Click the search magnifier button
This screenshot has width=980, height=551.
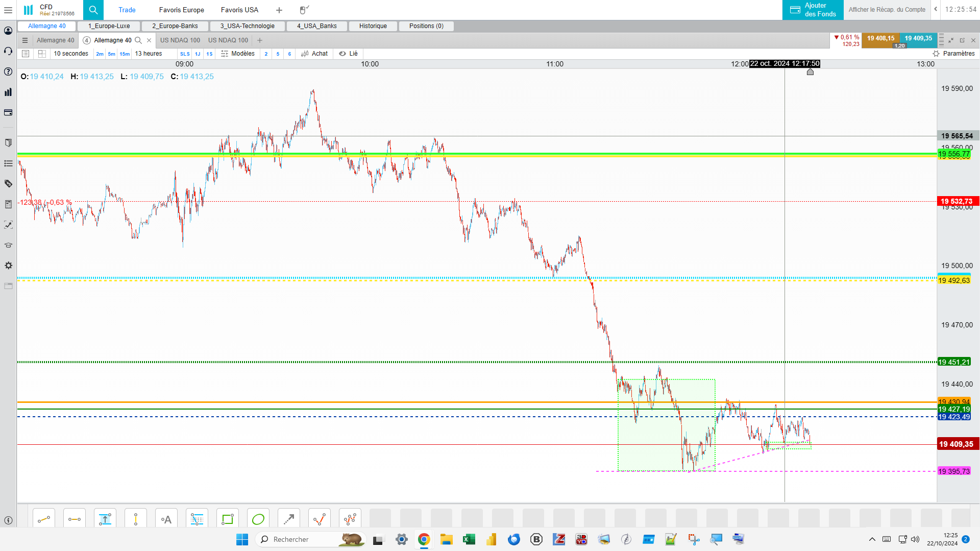pyautogui.click(x=93, y=10)
